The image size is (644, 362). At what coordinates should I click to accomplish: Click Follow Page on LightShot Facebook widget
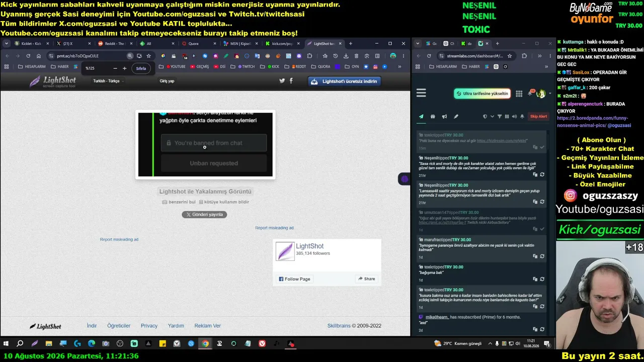pyautogui.click(x=294, y=279)
